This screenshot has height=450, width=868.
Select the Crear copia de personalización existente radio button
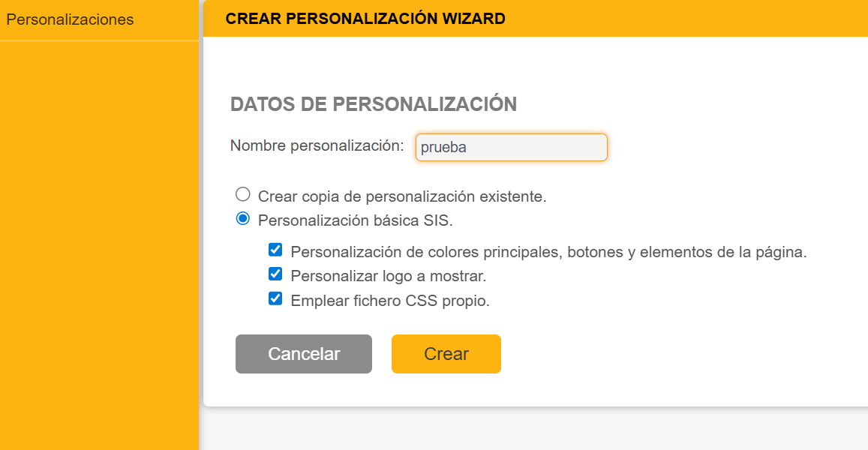[242, 195]
